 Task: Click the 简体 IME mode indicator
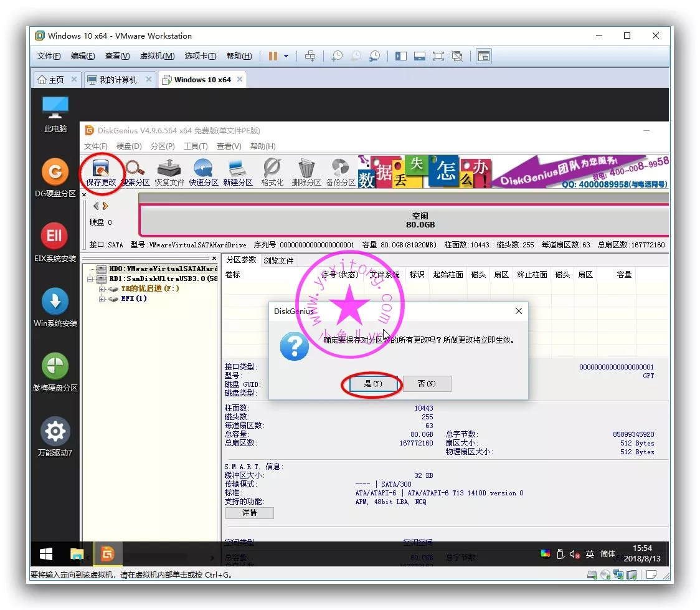(608, 554)
